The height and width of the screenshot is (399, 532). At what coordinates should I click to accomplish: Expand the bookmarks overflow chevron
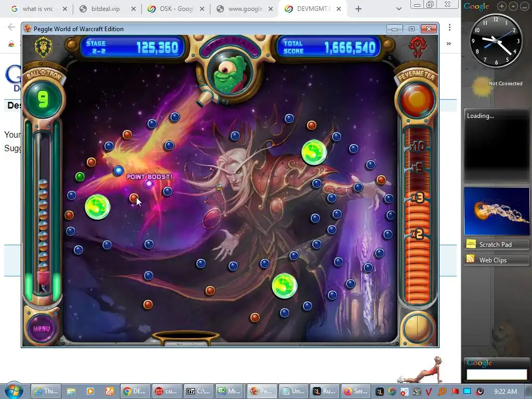[449, 44]
